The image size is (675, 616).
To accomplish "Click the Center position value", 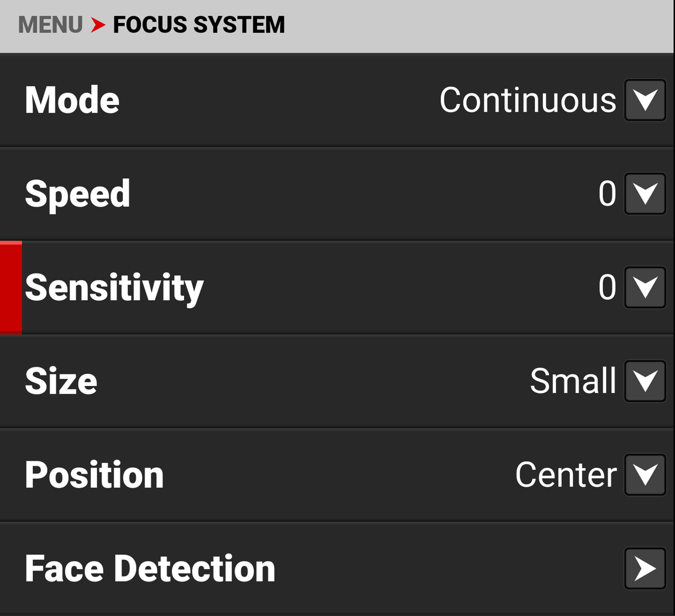I will (x=566, y=475).
